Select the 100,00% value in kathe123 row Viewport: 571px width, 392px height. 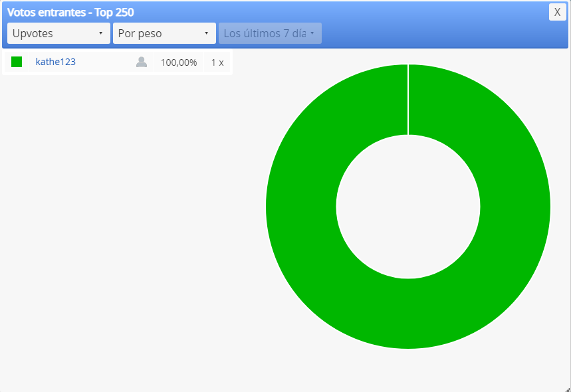click(x=179, y=62)
